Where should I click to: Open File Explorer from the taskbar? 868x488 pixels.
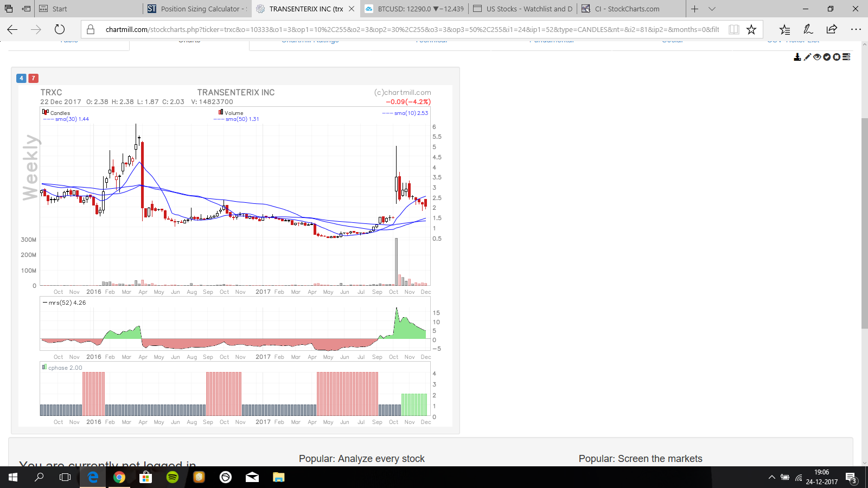[x=279, y=477]
